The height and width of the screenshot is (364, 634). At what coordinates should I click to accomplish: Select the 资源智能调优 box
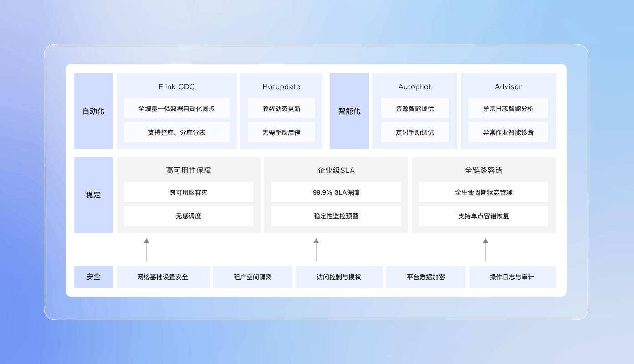click(415, 109)
